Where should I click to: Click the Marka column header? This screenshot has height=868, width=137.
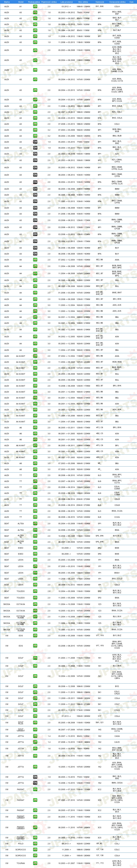coord(7,2)
